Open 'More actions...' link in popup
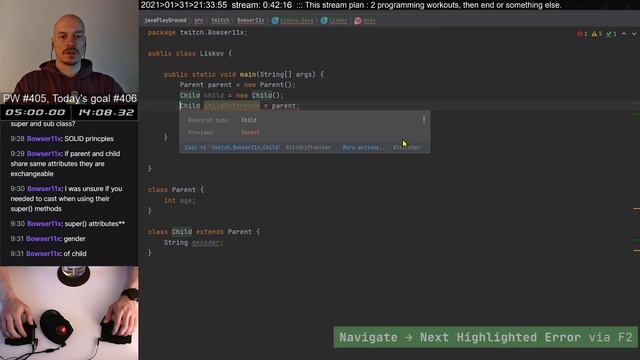 point(364,147)
